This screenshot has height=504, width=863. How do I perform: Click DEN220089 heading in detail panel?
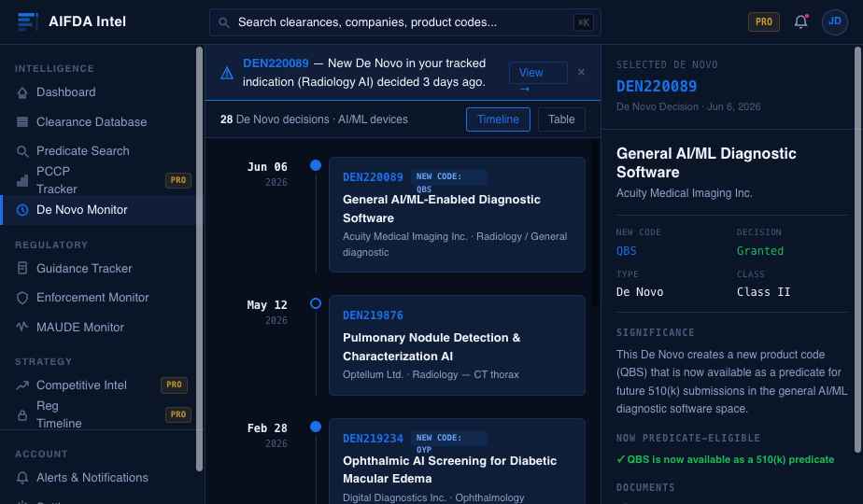pyautogui.click(x=656, y=87)
